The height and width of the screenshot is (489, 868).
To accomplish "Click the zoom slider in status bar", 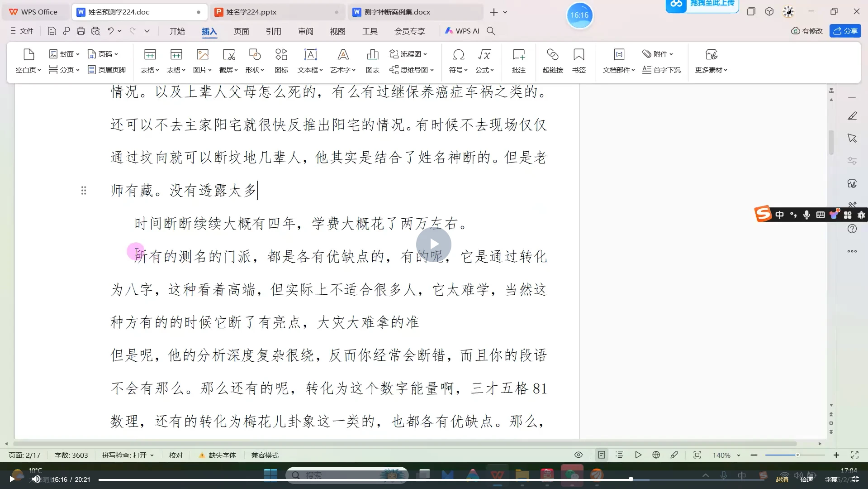I will click(x=797, y=455).
